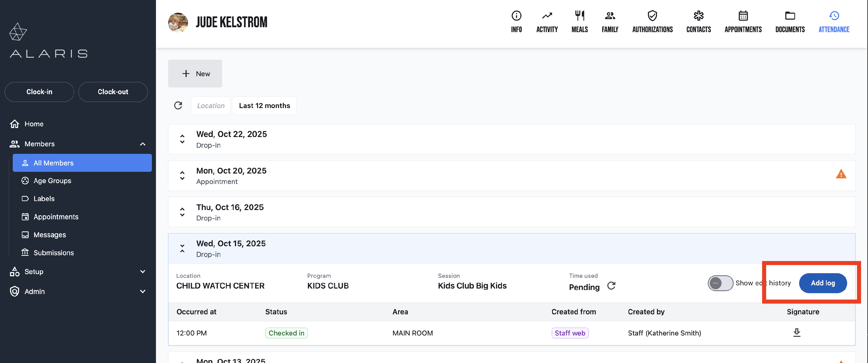Toggle Show edit history switch

tap(720, 283)
